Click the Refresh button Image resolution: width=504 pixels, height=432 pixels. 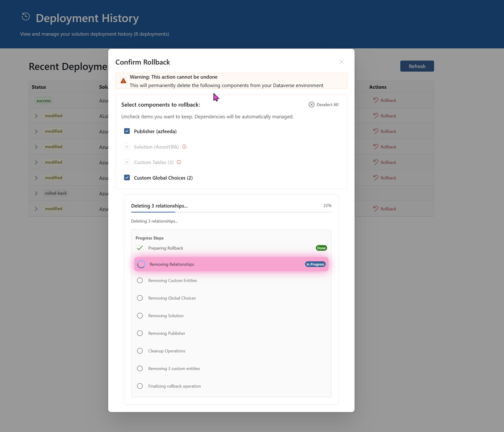point(417,66)
